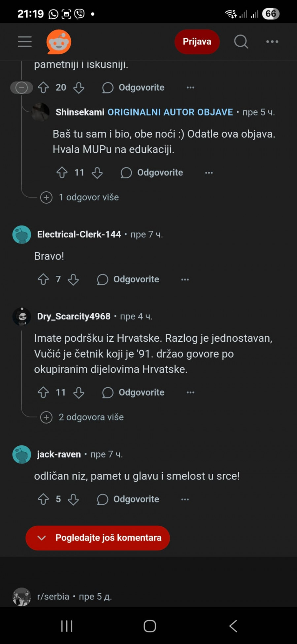Downvote the Dry_Scarcity4968 comment
The height and width of the screenshot is (644, 297).
[79, 392]
